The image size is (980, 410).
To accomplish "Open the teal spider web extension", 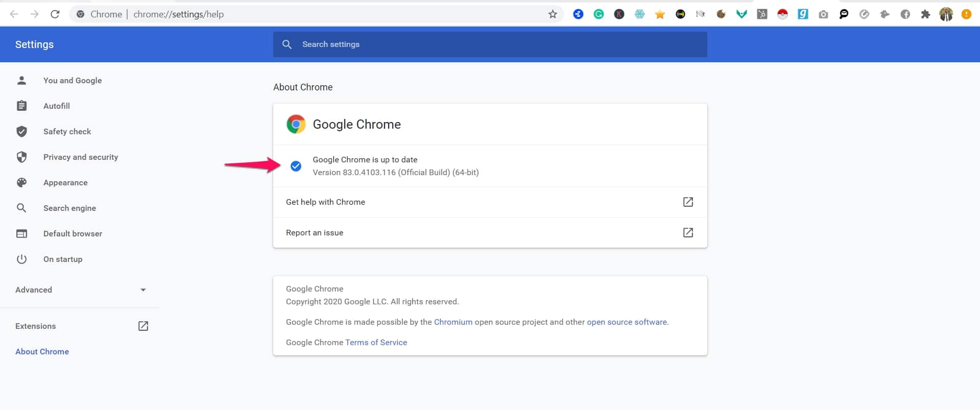I will click(639, 14).
